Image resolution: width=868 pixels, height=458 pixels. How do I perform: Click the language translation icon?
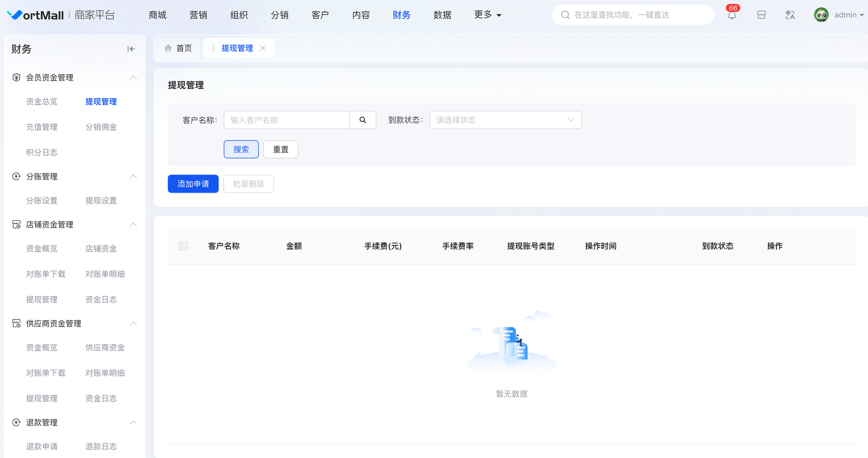coord(790,15)
